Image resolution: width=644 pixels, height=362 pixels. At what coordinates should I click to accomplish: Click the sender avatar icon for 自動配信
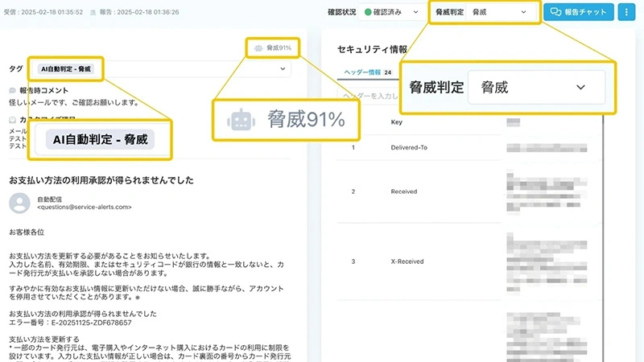click(19, 203)
